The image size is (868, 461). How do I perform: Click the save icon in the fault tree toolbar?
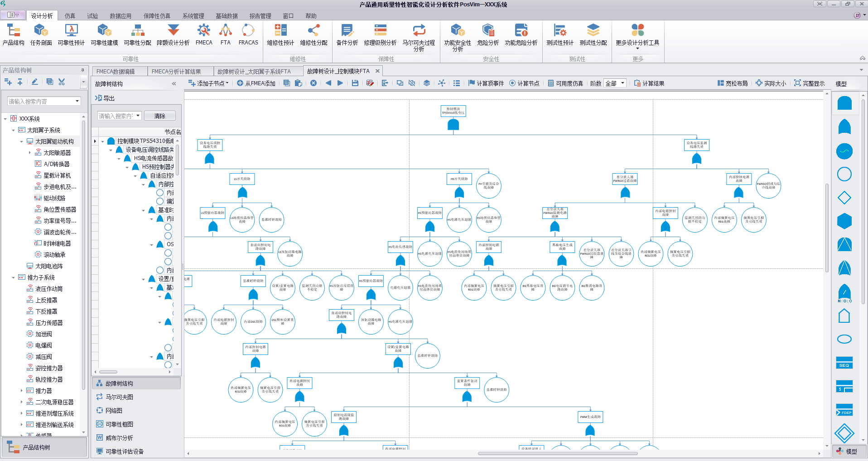[355, 83]
